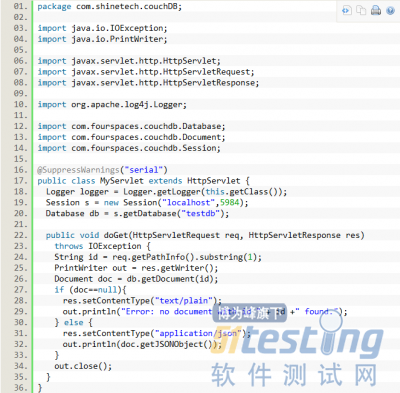Click the req.getPathInfo().substring(1) line

pyautogui.click(x=158, y=257)
